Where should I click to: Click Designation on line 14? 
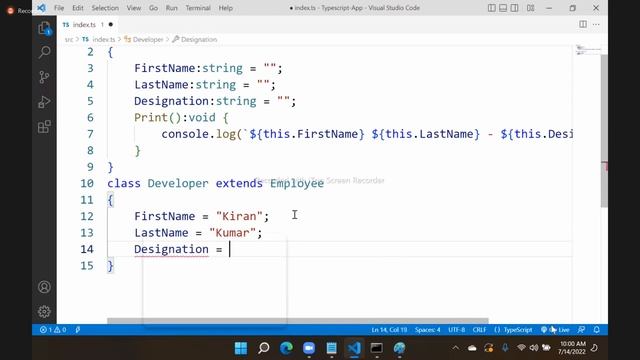171,249
